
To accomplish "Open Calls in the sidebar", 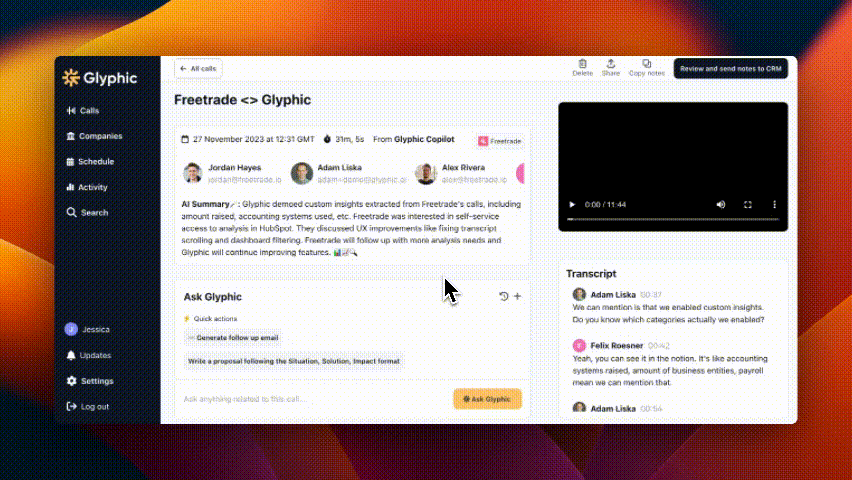I will pos(83,110).
